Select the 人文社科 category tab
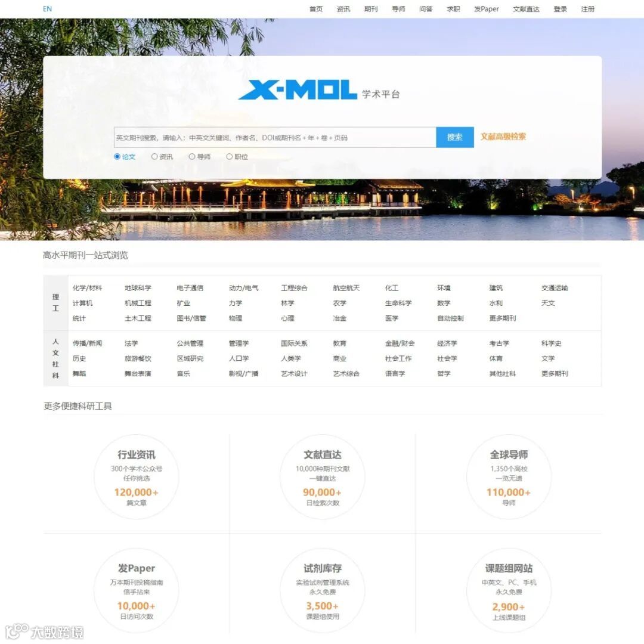This screenshot has height=644, width=644. 56,358
